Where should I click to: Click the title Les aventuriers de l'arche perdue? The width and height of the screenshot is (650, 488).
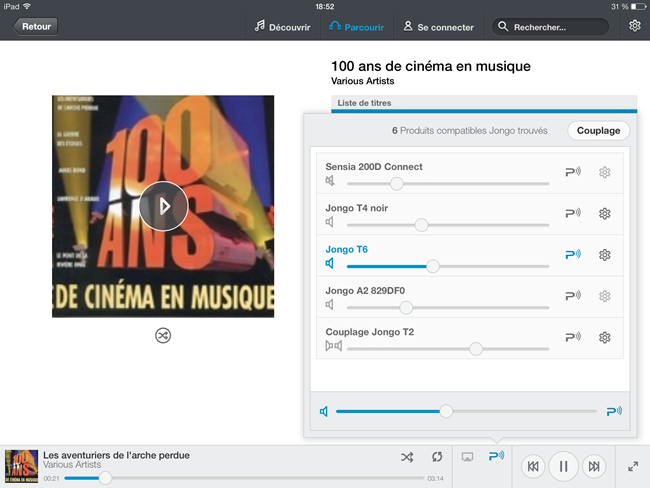(116, 455)
